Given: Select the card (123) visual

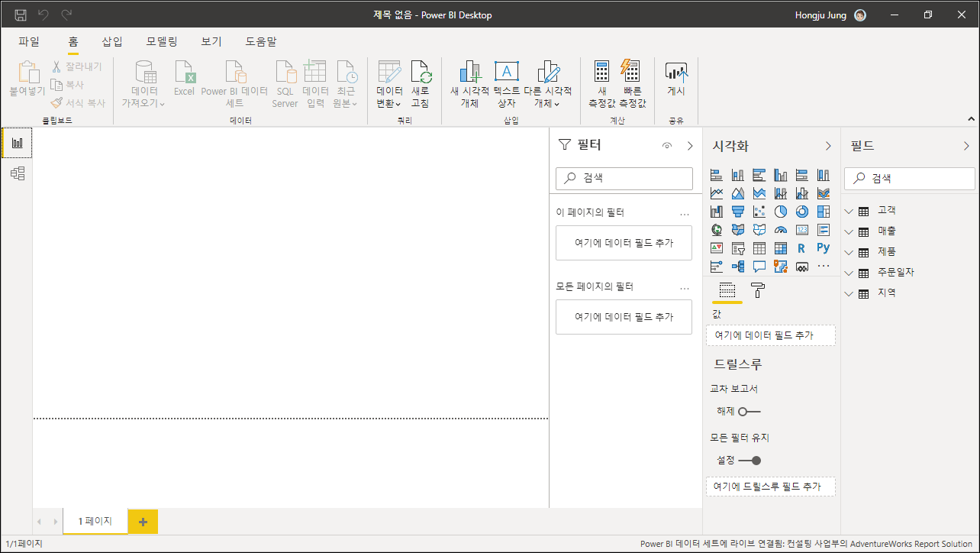Looking at the screenshot, I should coord(801,230).
